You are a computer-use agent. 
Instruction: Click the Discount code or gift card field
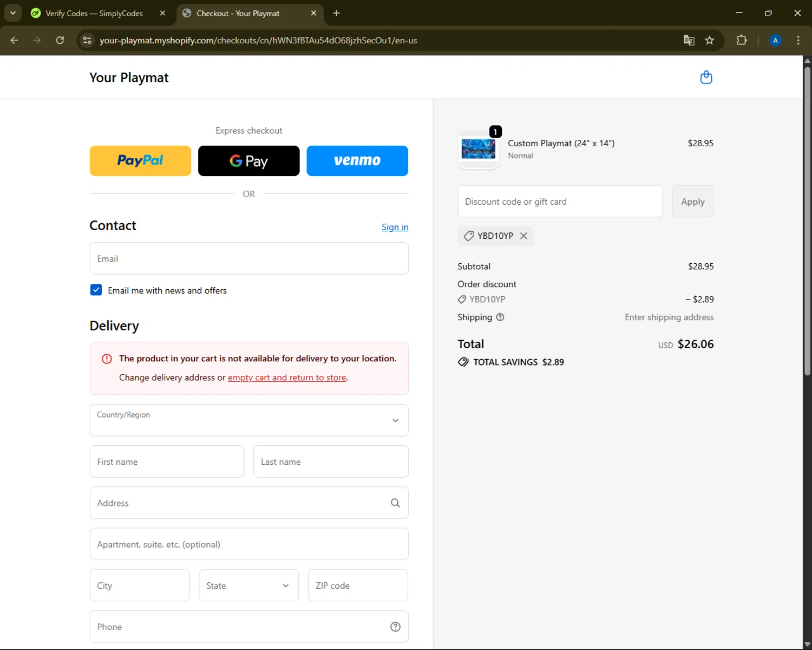pos(560,201)
